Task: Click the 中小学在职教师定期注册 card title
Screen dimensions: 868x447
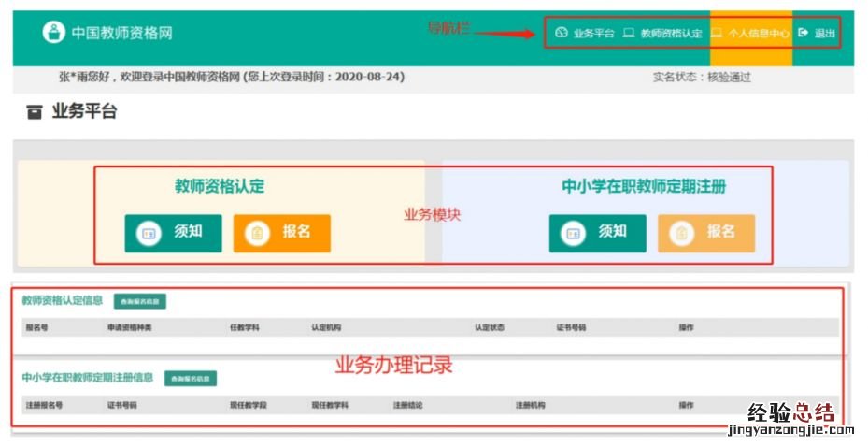Action: click(x=644, y=186)
